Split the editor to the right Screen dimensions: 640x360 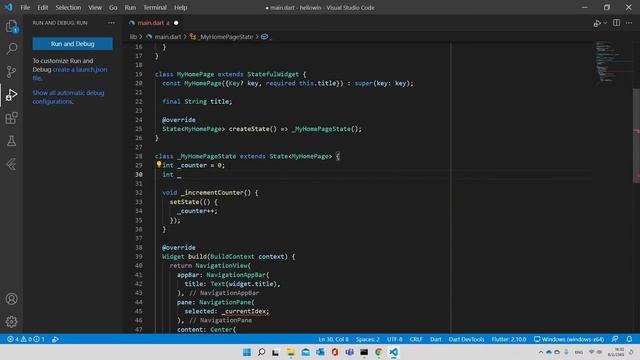click(616, 23)
